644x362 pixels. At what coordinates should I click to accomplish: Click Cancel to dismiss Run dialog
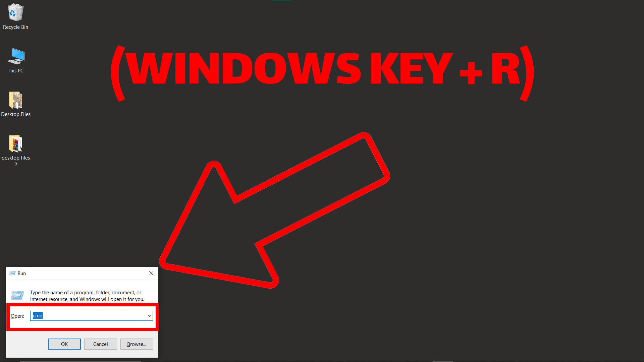(x=100, y=344)
